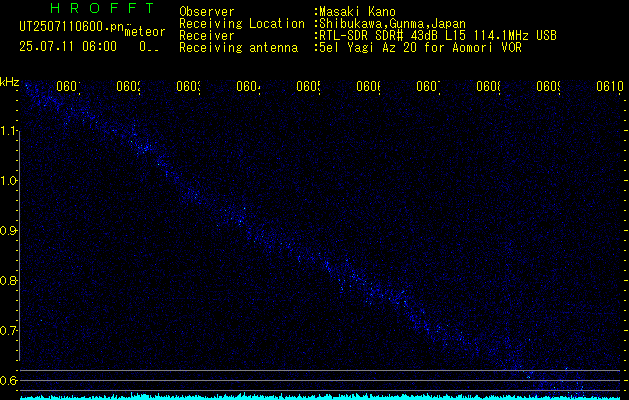Click the 0604 time axis marker
This screenshot has width=629, height=400.
(248, 86)
